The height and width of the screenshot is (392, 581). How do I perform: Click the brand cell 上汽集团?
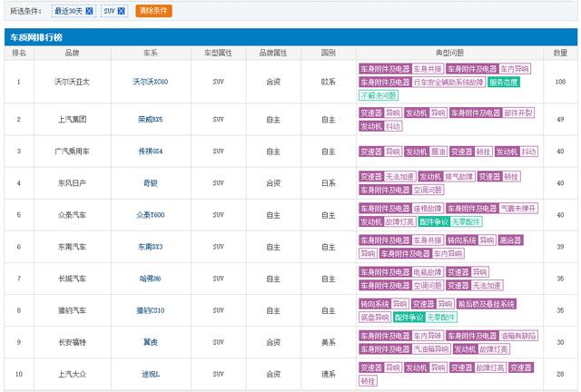(72, 119)
